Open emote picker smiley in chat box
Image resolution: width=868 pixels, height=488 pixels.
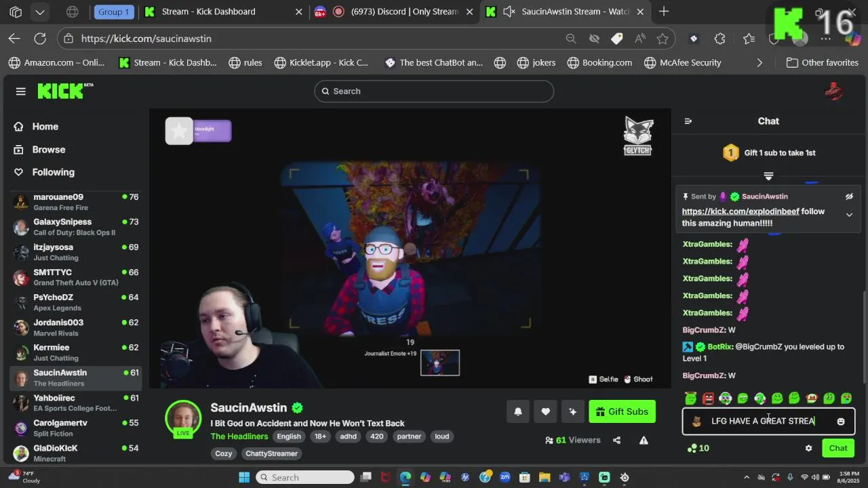pyautogui.click(x=841, y=422)
